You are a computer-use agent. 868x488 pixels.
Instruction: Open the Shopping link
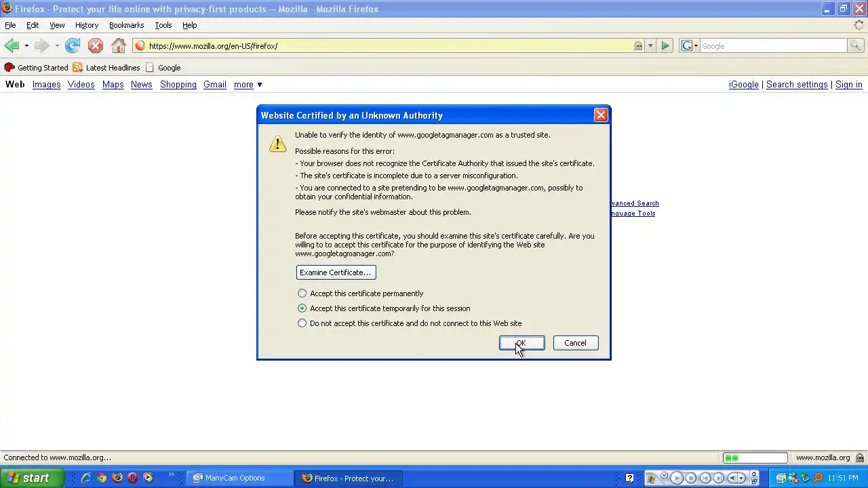pyautogui.click(x=178, y=85)
